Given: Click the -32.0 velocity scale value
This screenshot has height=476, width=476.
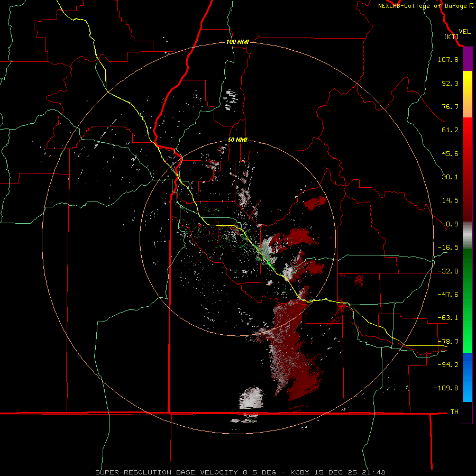Looking at the screenshot, I should 448,271.
